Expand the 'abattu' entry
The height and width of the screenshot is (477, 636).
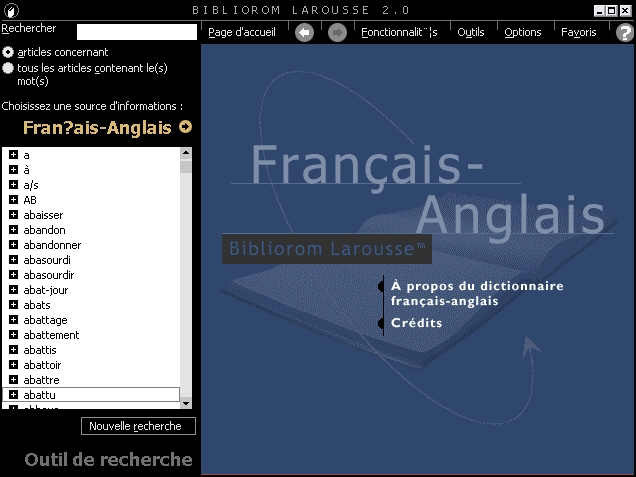[x=13, y=395]
